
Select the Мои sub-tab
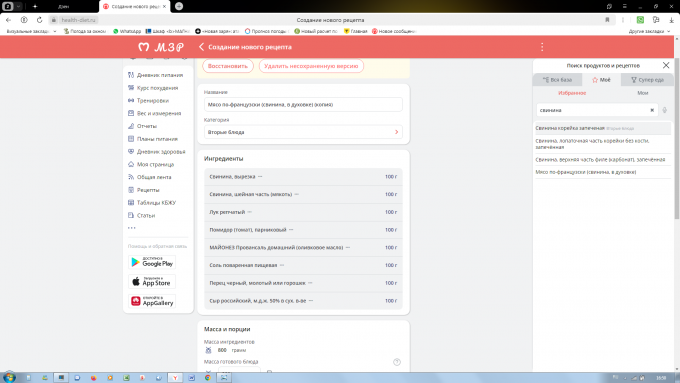click(x=643, y=93)
